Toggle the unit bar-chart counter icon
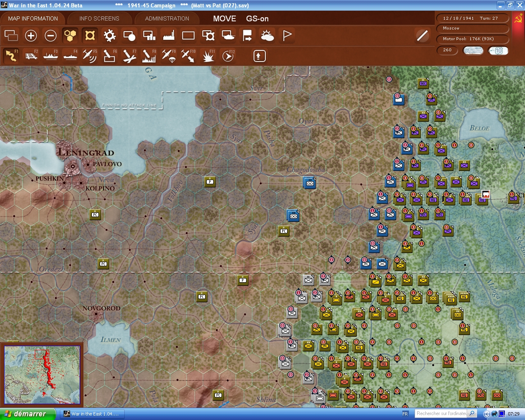The width and height of the screenshot is (525, 420). click(x=149, y=36)
